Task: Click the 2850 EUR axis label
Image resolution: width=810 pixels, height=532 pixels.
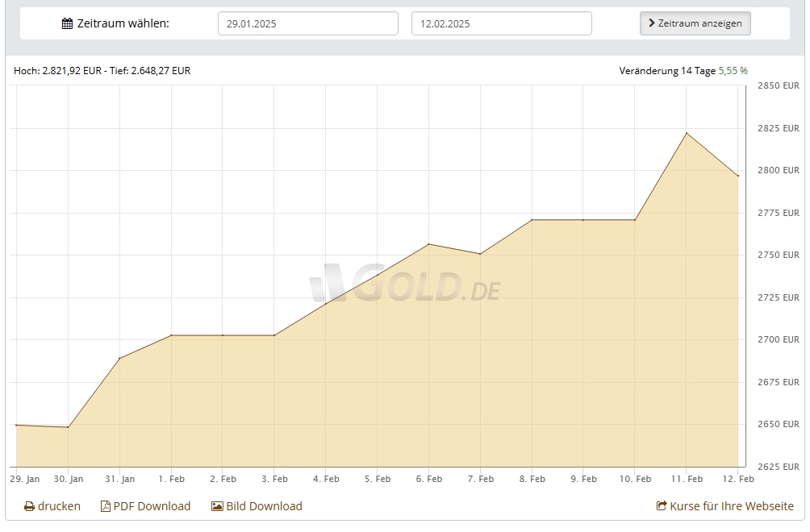Action: point(779,85)
